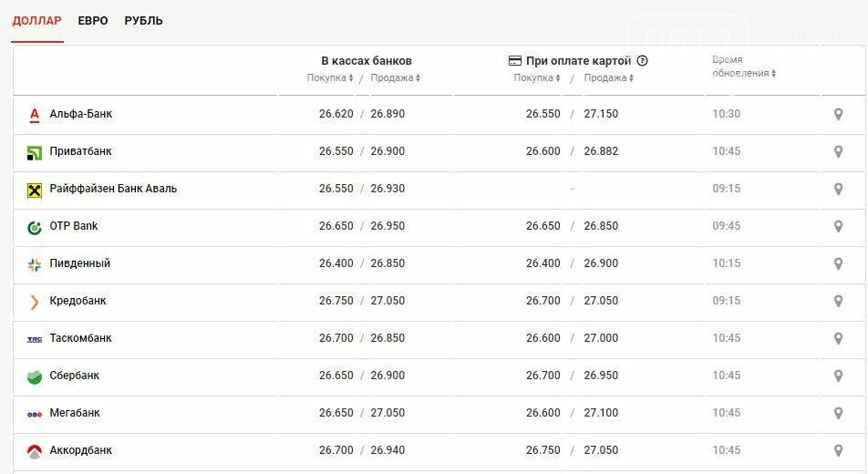Sort by Продажа under При оплате картой
Viewport: 868px width, 474px height.
pos(608,78)
